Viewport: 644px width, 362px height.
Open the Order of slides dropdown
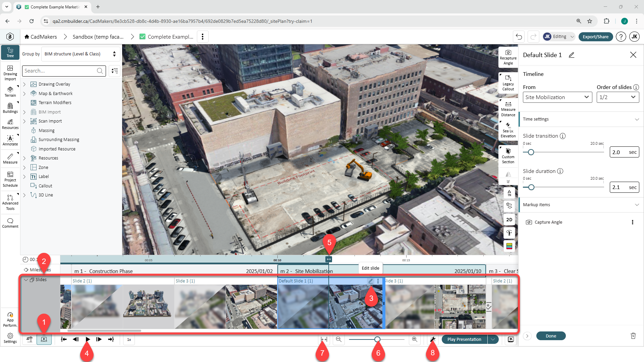[x=618, y=97]
